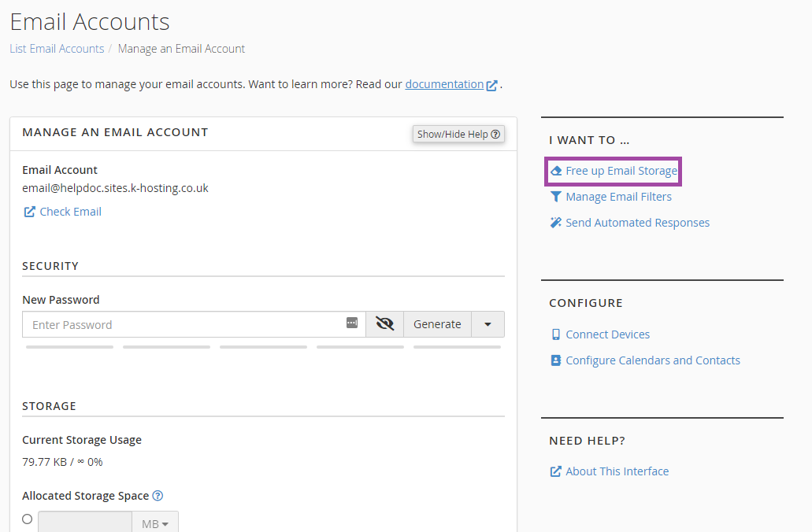Image resolution: width=812 pixels, height=532 pixels.
Task: Click the contact card icon beside Configure Calendars
Action: [556, 360]
